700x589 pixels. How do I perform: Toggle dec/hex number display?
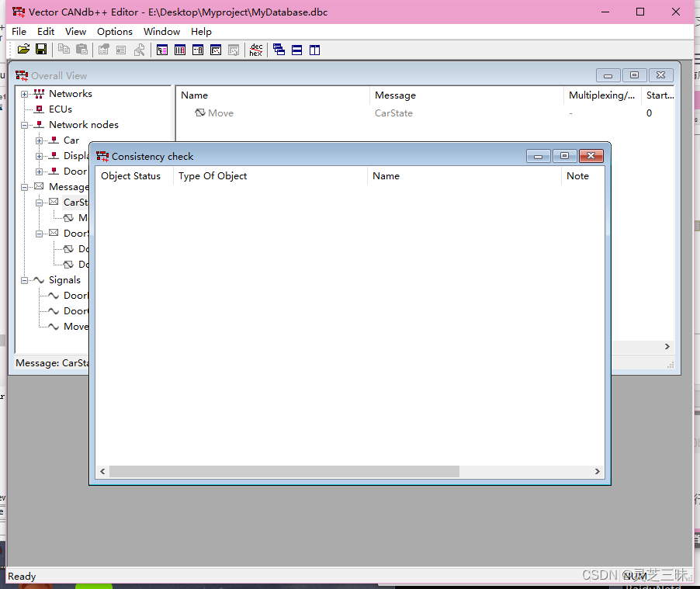pyautogui.click(x=256, y=50)
